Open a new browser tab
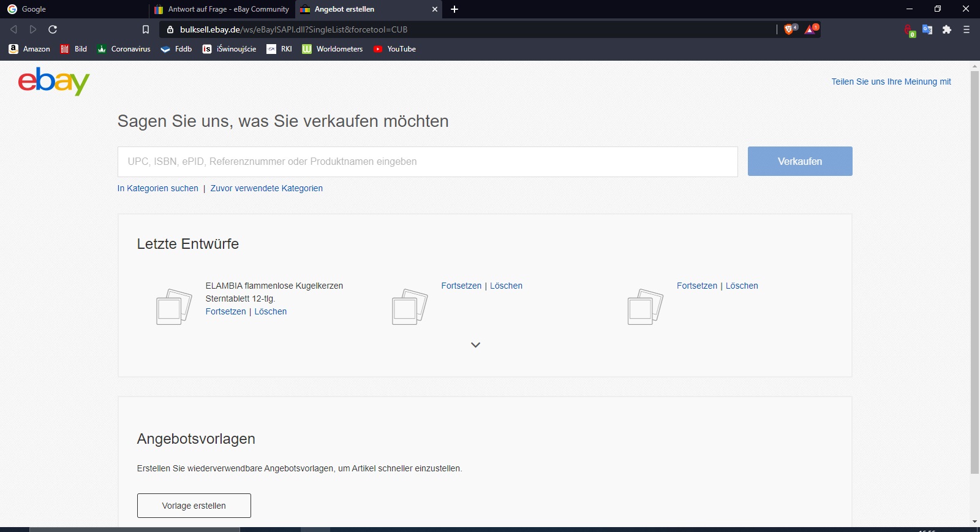The width and height of the screenshot is (980, 532). [454, 9]
